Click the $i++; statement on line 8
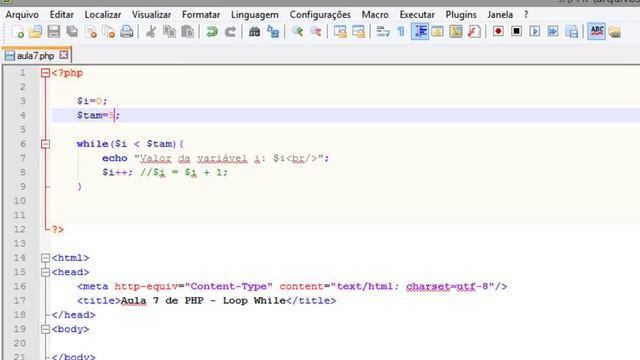 pos(118,173)
